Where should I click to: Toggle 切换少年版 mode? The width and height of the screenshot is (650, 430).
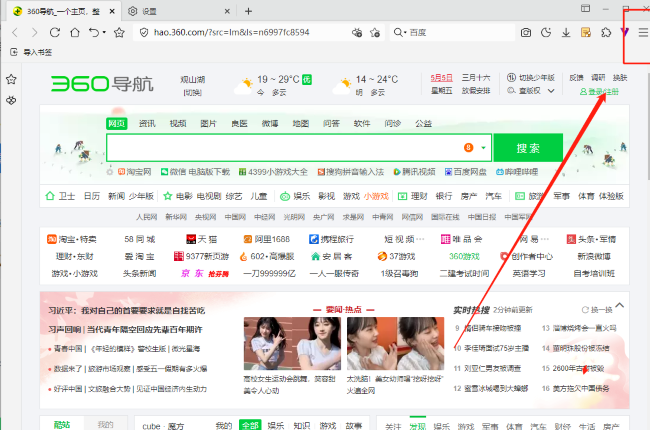pos(531,77)
